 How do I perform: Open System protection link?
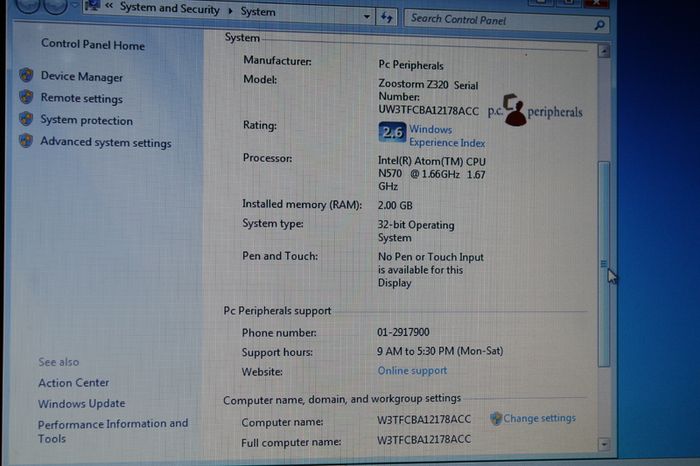[x=87, y=120]
